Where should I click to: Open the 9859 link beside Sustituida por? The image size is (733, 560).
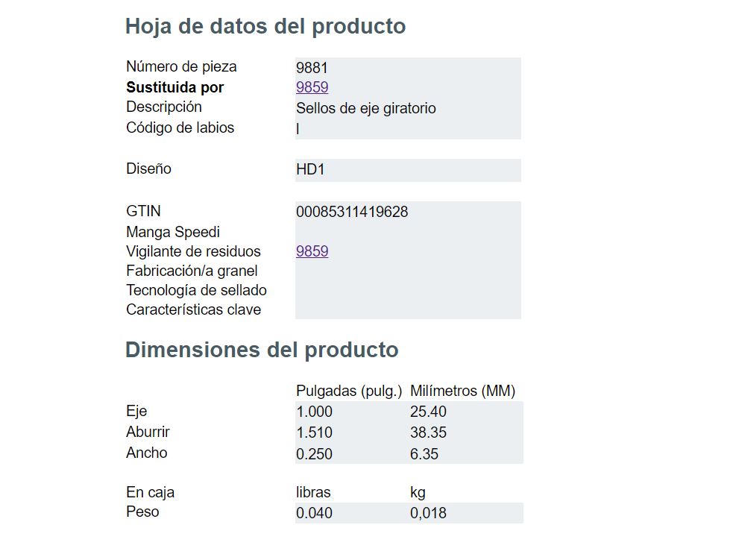312,87
